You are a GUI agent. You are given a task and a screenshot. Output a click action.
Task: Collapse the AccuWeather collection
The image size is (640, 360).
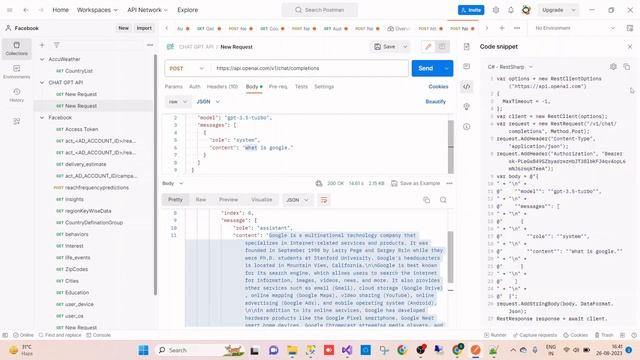coord(42,59)
